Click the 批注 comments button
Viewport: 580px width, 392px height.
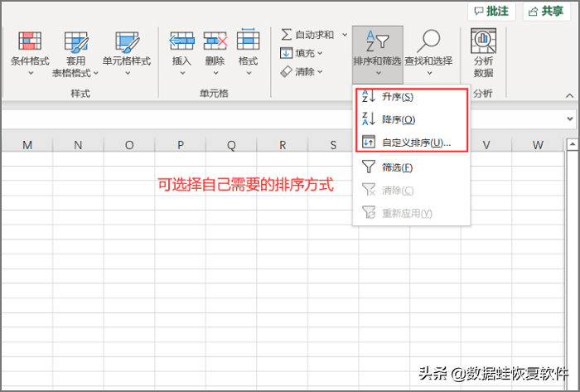tap(491, 12)
